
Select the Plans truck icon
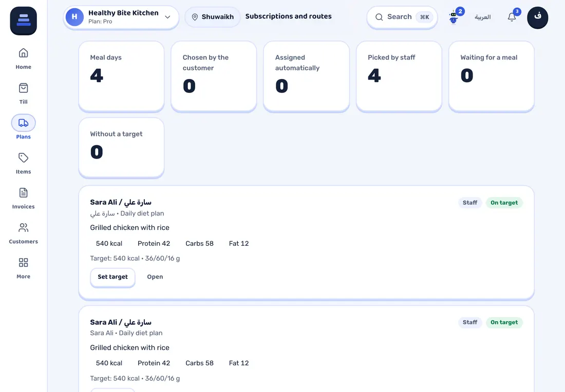click(24, 123)
